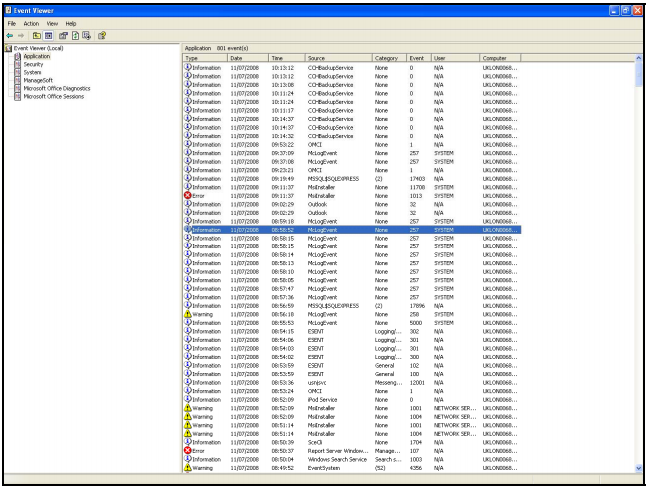Sort events by the Type column header
The height and width of the screenshot is (488, 649).
tap(205, 58)
